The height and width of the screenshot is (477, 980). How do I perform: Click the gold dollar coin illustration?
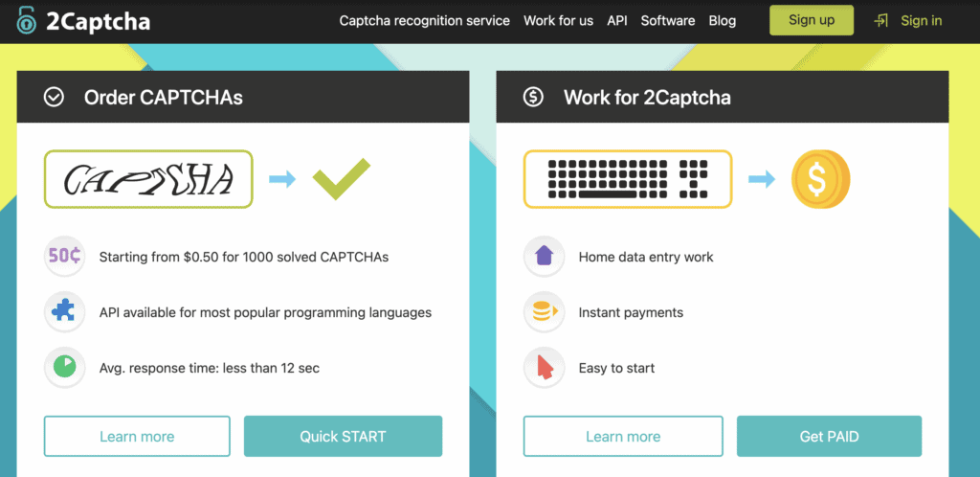tap(820, 179)
